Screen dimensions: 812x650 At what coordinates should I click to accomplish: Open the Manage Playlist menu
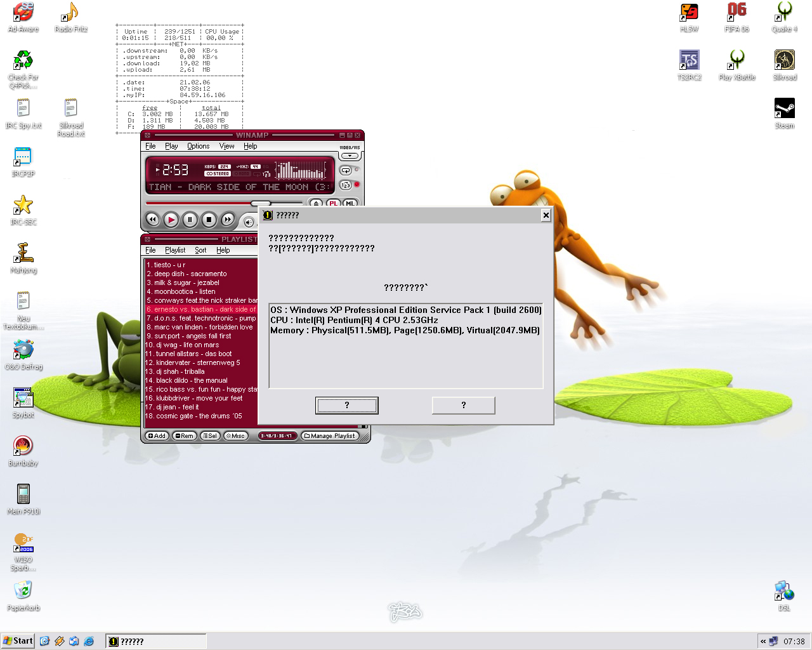coord(330,436)
